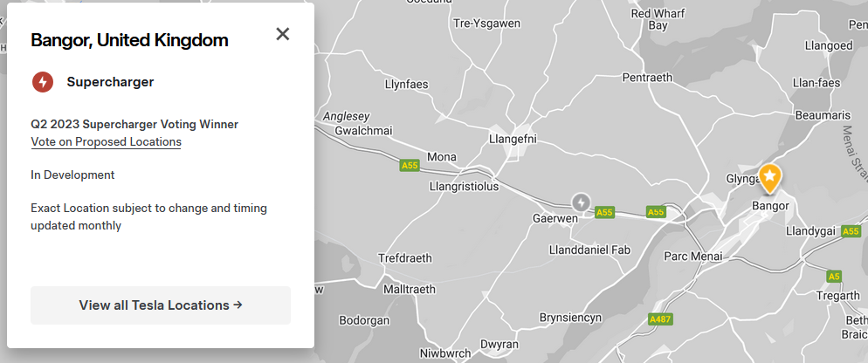The width and height of the screenshot is (868, 363).
Task: Click the A55 road shield near Mona
Action: pyautogui.click(x=410, y=165)
